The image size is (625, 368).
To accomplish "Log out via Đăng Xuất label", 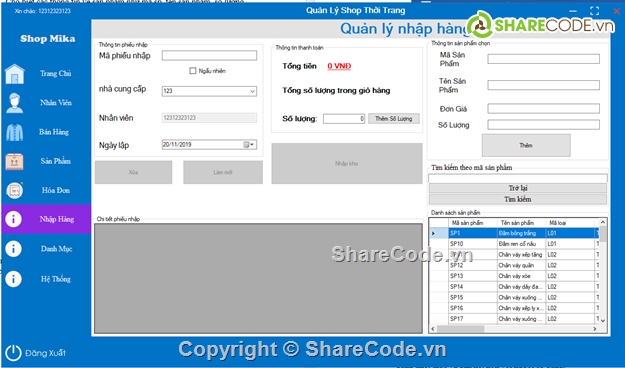I will tap(45, 353).
